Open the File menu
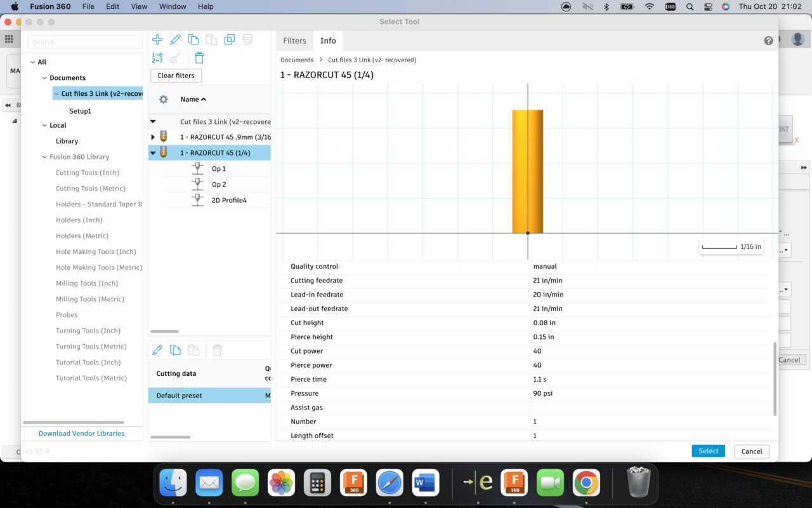 click(88, 6)
